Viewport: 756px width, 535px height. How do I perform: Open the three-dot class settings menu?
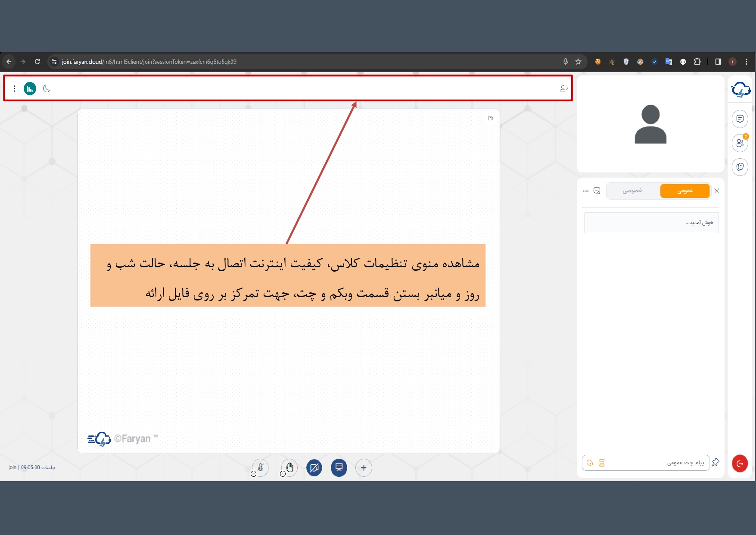(x=14, y=89)
